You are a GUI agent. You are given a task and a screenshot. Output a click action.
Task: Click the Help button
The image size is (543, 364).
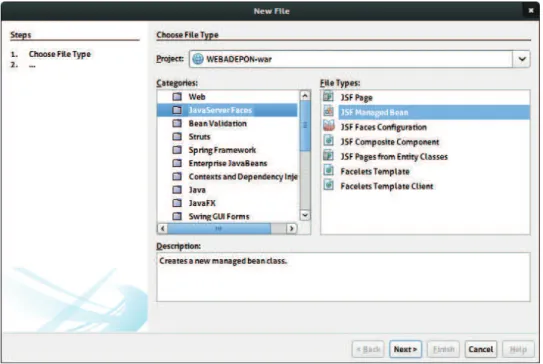pos(518,349)
